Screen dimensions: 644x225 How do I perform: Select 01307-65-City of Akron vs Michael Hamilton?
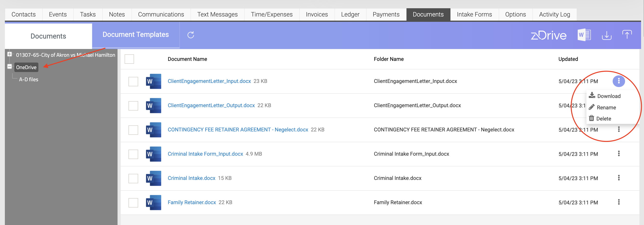coord(66,55)
